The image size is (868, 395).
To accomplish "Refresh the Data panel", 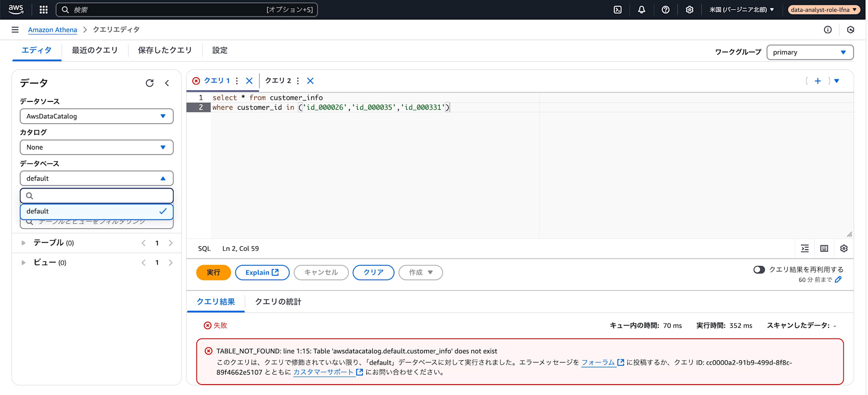I will 150,83.
